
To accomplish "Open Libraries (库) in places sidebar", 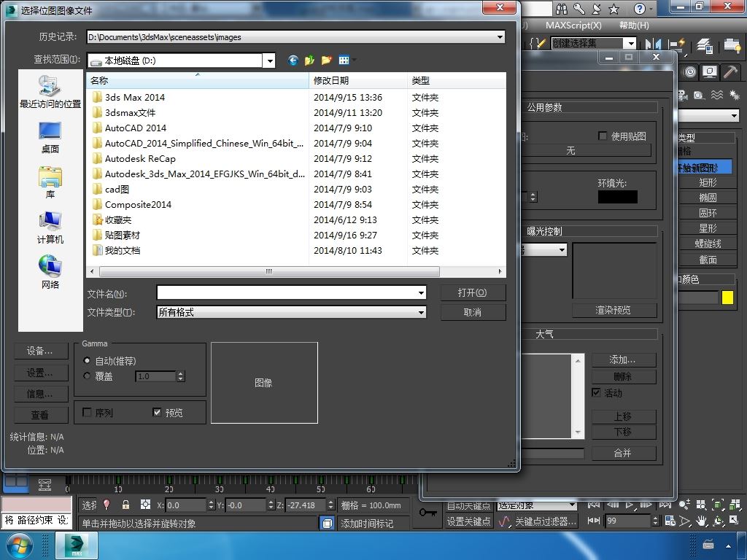I will (50, 182).
